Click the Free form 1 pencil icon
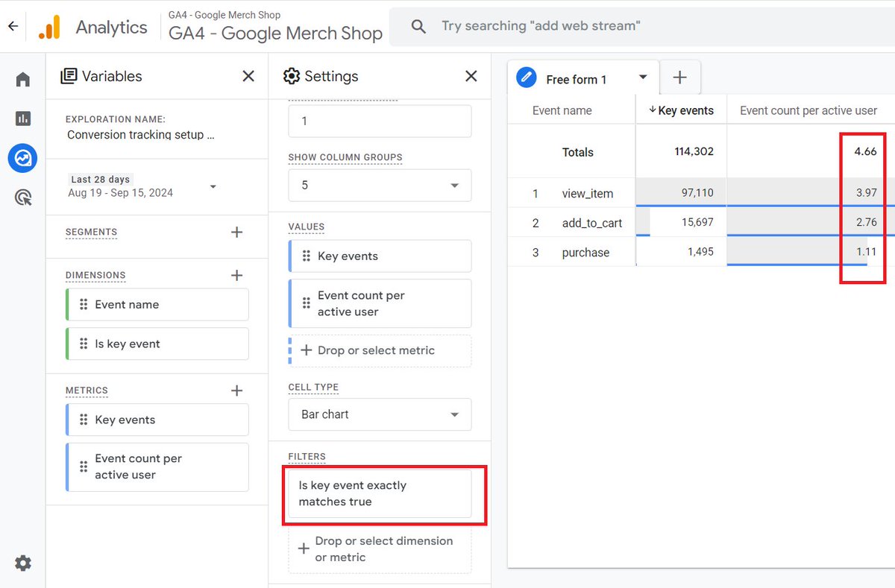The image size is (895, 588). point(527,78)
